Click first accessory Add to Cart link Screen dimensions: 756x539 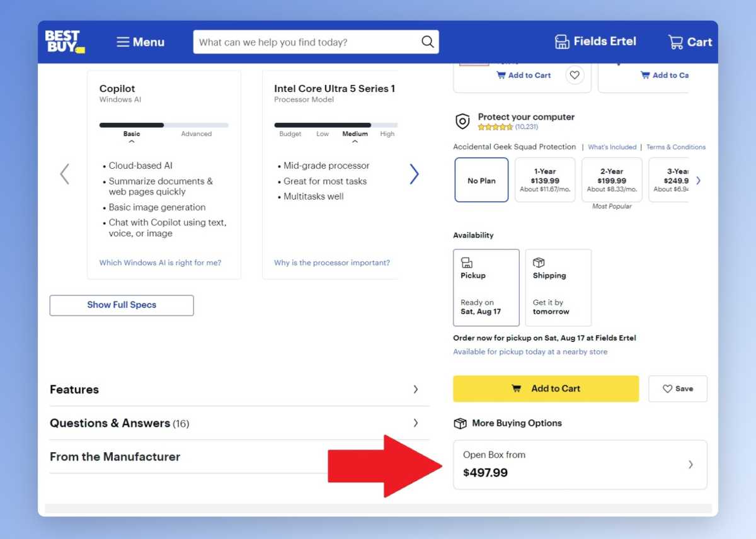point(524,76)
